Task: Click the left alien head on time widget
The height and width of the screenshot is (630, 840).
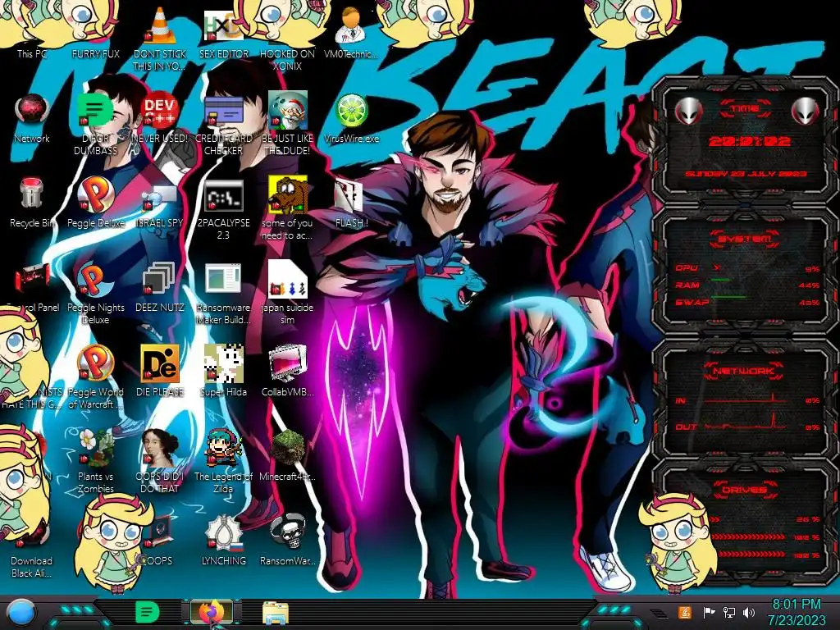Action: pos(688,111)
